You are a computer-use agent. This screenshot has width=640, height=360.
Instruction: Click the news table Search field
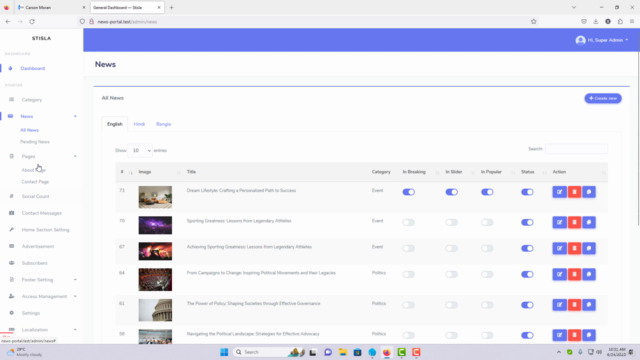(x=576, y=149)
